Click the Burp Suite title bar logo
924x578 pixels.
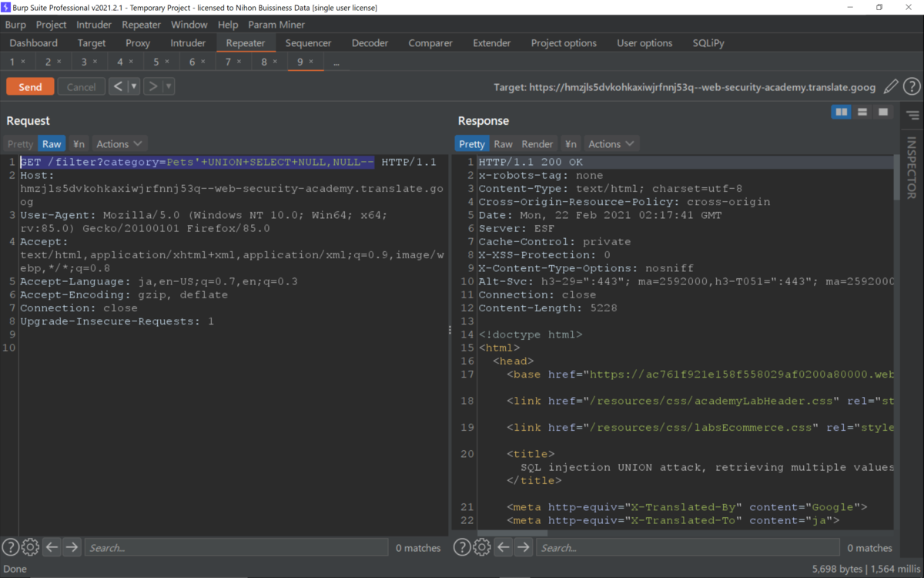(x=7, y=7)
